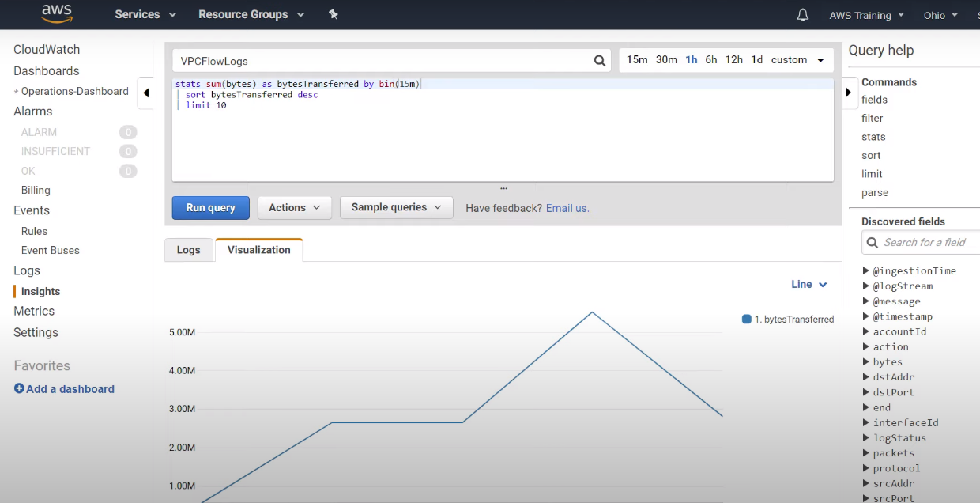Run the VPCFlowLogs query
Viewport: 980px width, 503px height.
tap(210, 207)
